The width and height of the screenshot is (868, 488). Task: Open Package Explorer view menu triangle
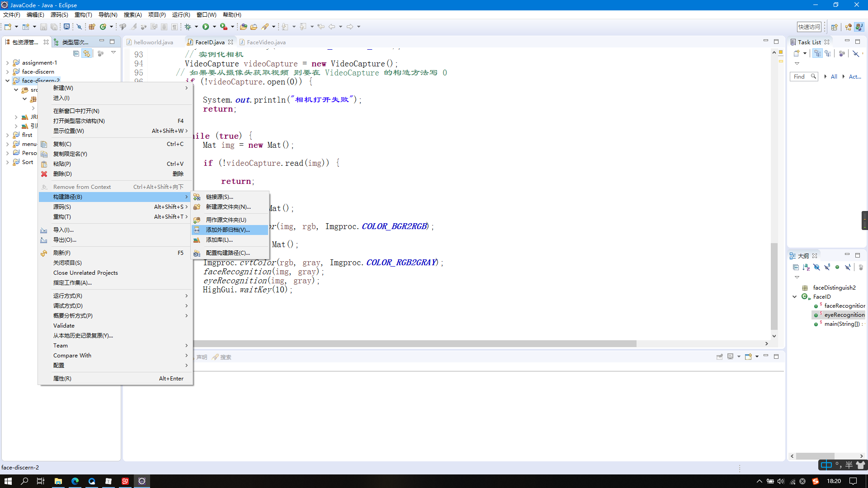pos(113,53)
